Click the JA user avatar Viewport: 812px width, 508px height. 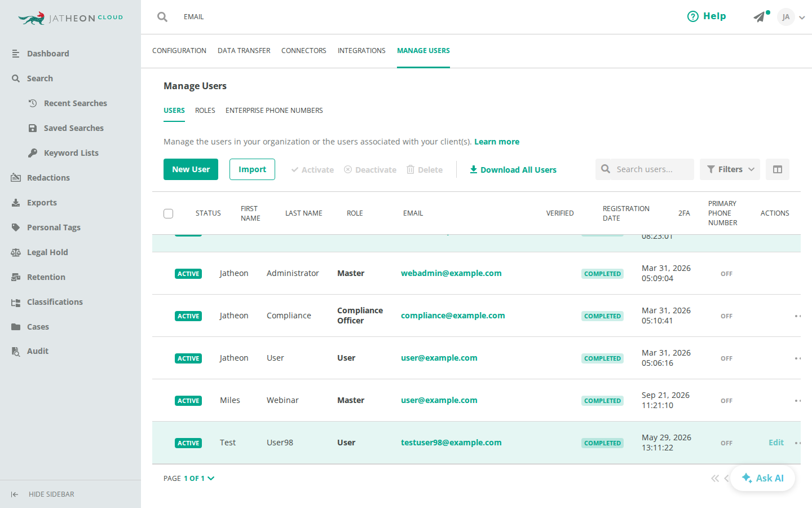785,17
